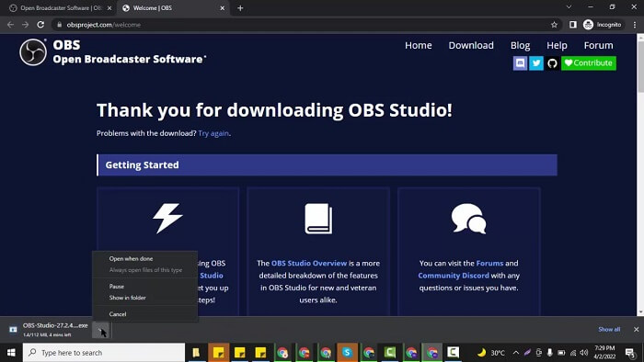Click the Try again download link
This screenshot has width=644, height=362.
(213, 133)
